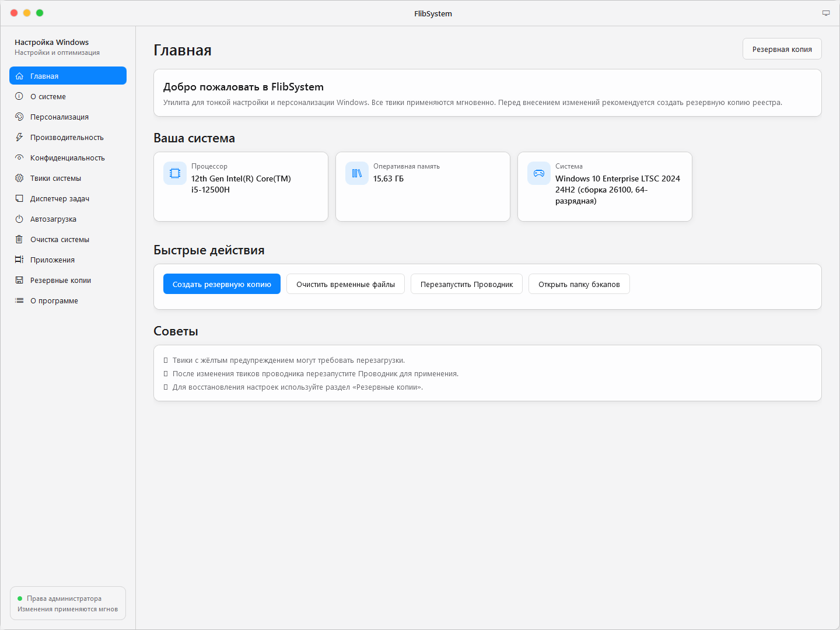The height and width of the screenshot is (630, 840).
Task: Click the tip about жёлтым предупреждением
Action: tap(289, 360)
